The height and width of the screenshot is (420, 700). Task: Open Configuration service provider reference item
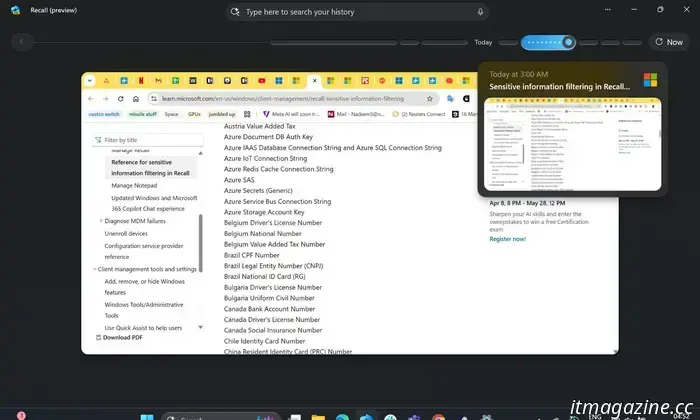click(x=144, y=251)
